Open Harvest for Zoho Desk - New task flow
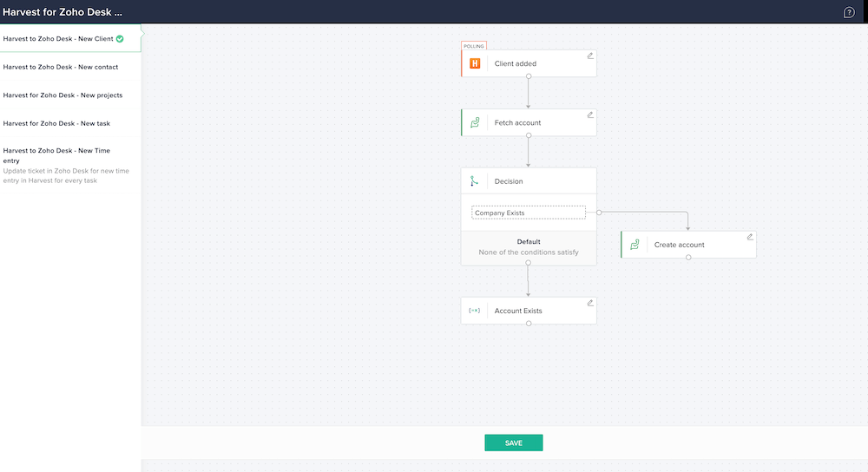This screenshot has height=472, width=868. (70, 123)
